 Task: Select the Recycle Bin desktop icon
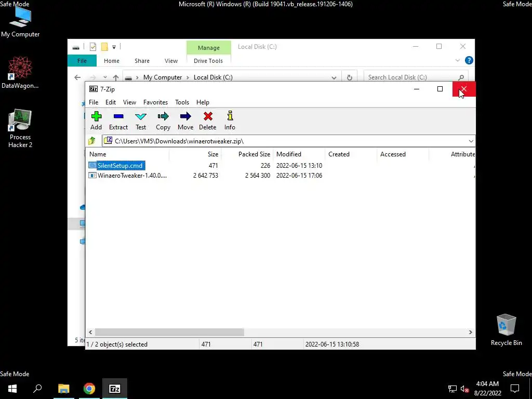coord(506,330)
